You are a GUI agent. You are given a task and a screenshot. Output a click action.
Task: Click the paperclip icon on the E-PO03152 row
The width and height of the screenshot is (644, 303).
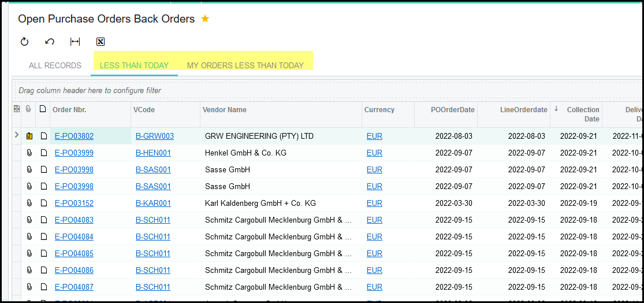[29, 204]
